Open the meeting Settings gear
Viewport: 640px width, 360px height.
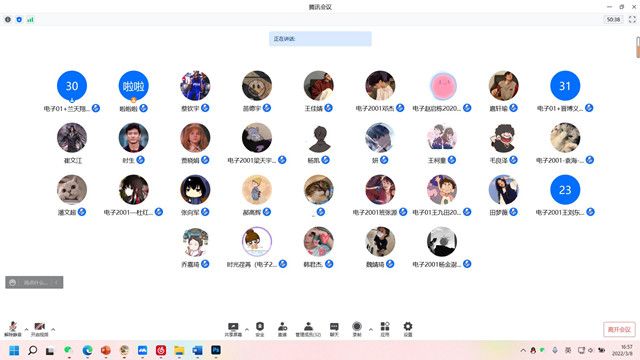pos(408,329)
